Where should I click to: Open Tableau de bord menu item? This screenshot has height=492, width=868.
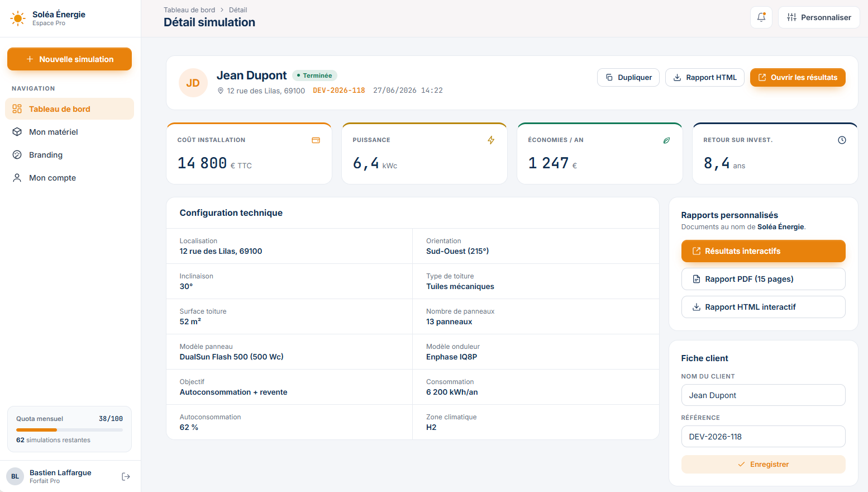[x=69, y=109]
